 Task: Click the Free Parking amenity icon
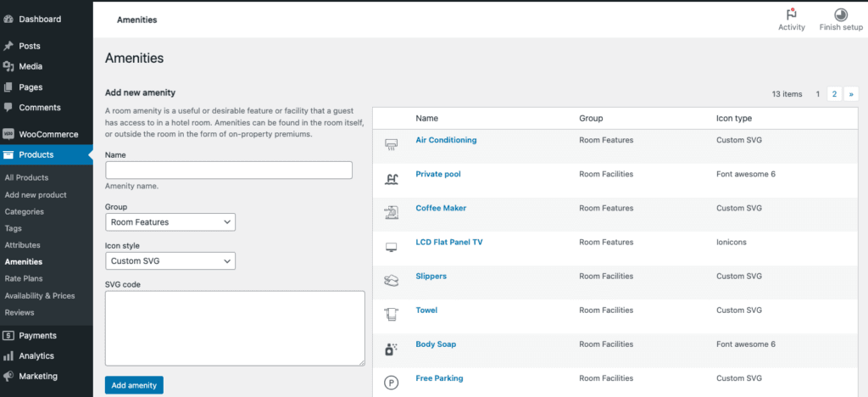tap(391, 383)
